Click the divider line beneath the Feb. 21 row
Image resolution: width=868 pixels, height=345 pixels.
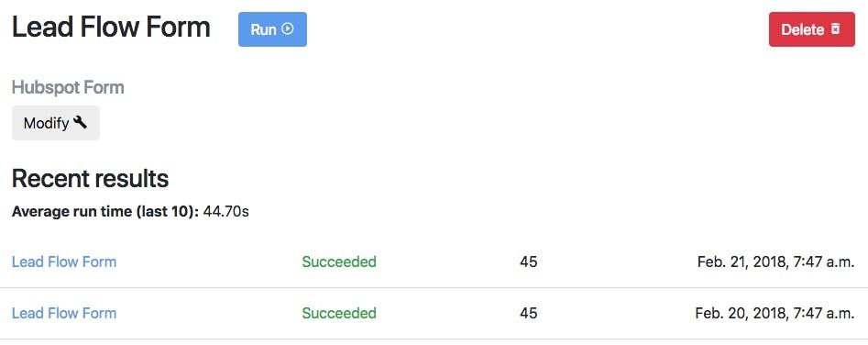point(434,287)
